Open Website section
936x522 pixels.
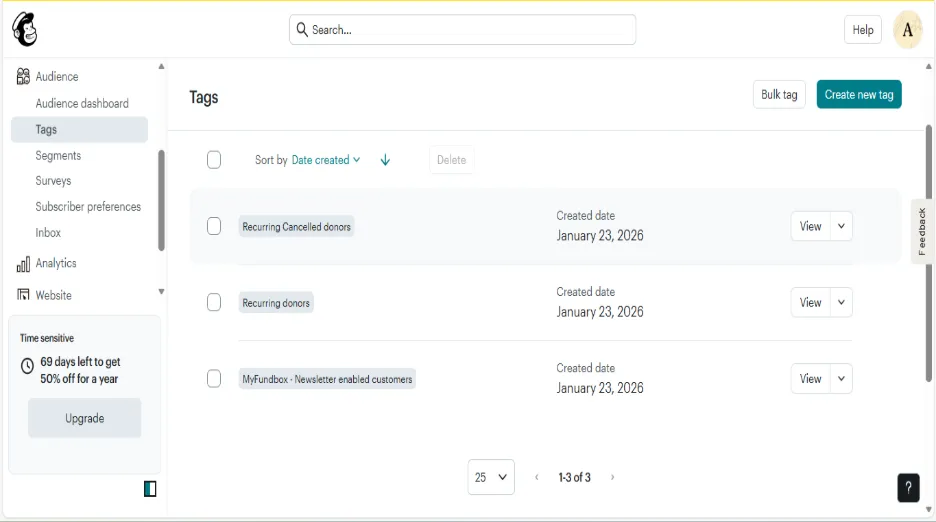click(53, 295)
